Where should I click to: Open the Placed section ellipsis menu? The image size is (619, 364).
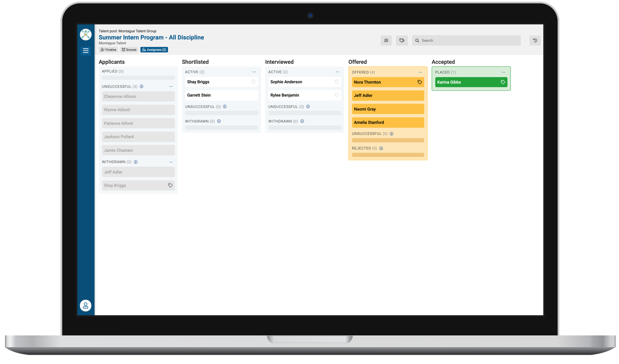coord(503,72)
